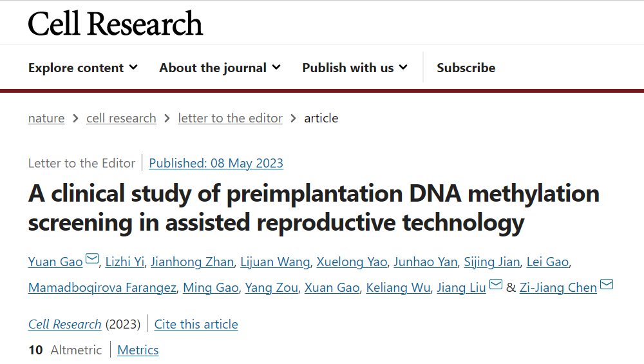Open author Lizhi Yi profile

[126, 262]
